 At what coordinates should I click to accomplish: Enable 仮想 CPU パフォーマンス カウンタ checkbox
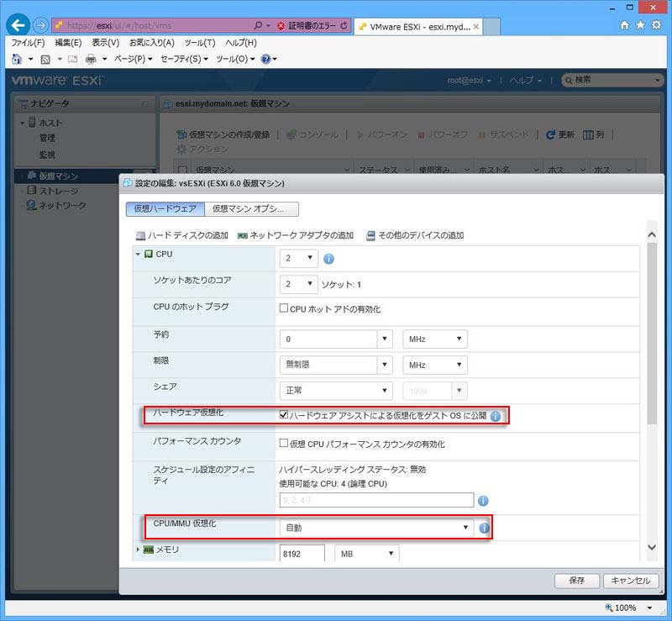283,443
